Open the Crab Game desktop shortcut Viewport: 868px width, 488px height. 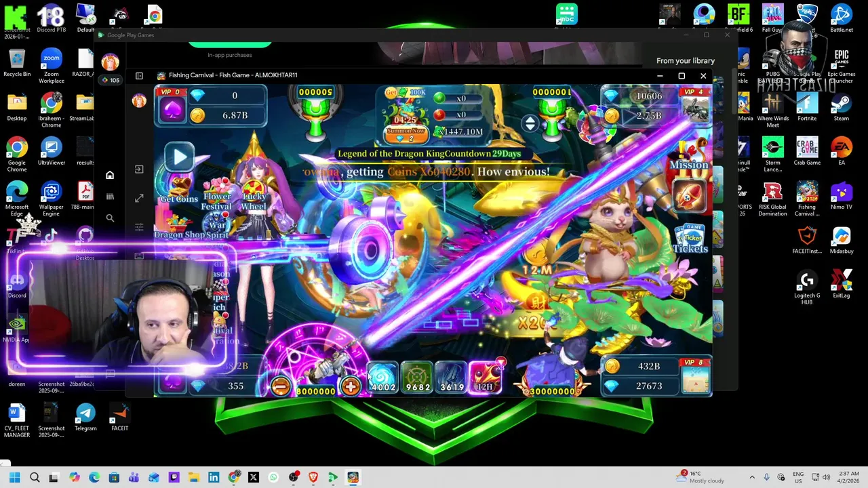[x=807, y=152]
